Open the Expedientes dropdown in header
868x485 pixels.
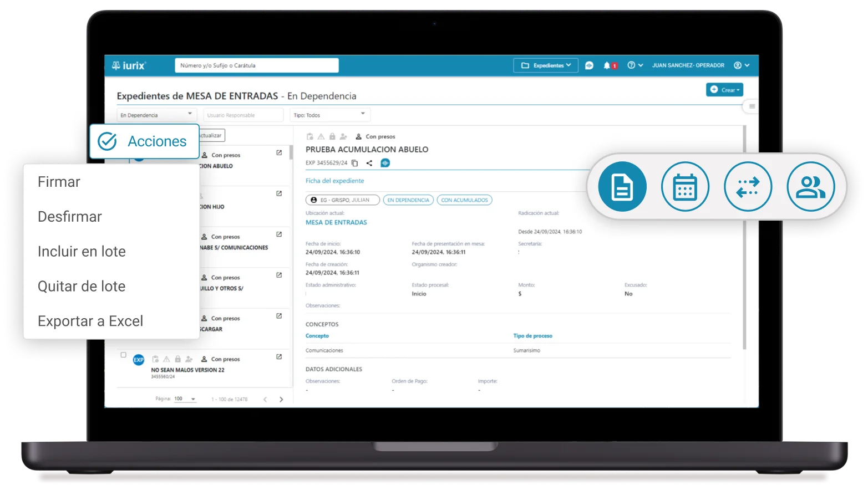(x=546, y=65)
